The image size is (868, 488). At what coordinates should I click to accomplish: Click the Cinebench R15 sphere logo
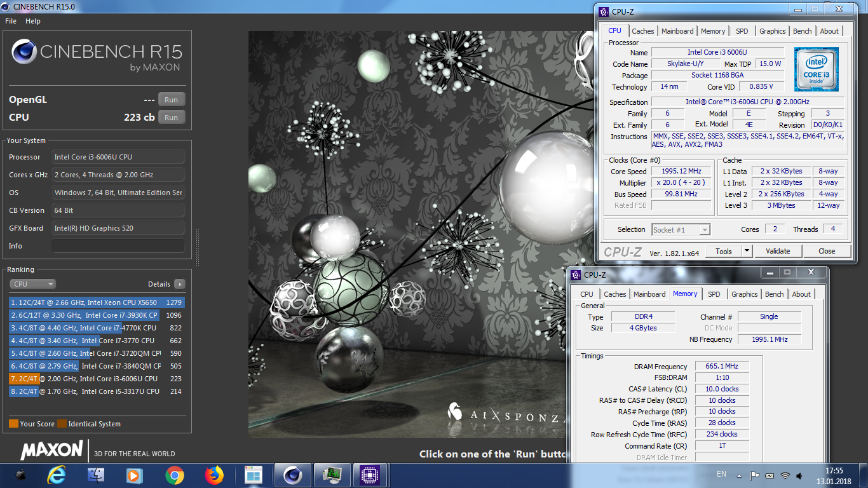[24, 52]
